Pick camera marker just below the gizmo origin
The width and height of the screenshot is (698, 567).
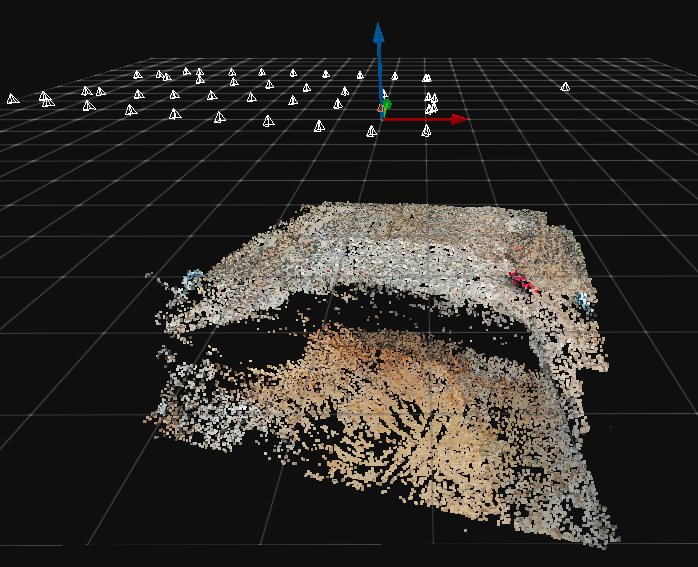371,131
